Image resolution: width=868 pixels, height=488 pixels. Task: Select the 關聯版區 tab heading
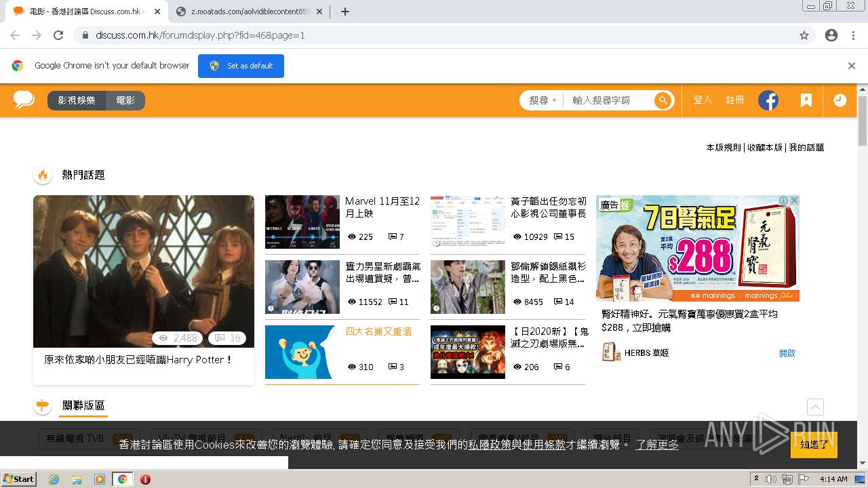point(83,405)
